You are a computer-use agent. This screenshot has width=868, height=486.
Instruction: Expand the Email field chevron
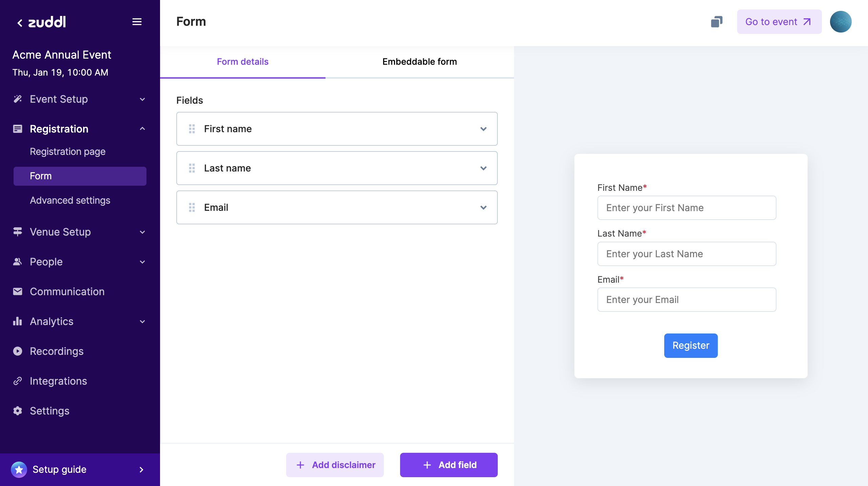pos(484,207)
